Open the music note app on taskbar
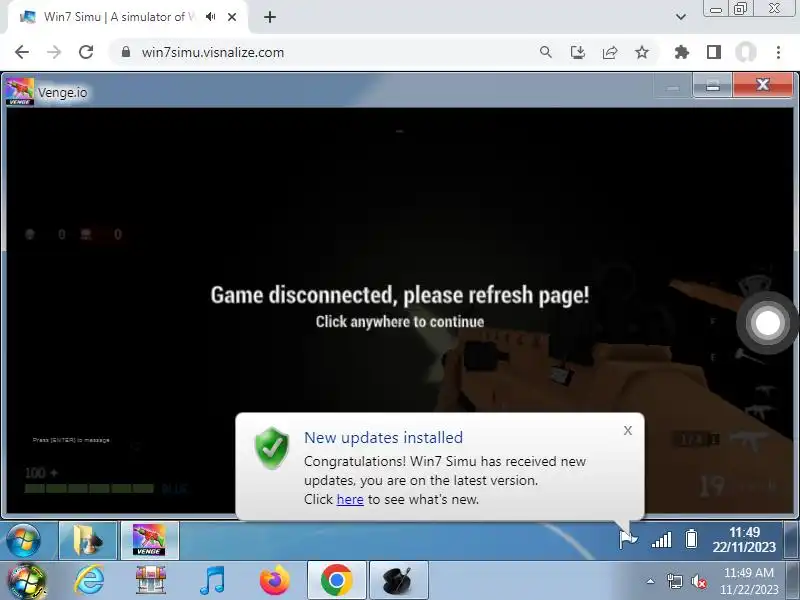Screen dimensions: 800x600 [x=212, y=581]
